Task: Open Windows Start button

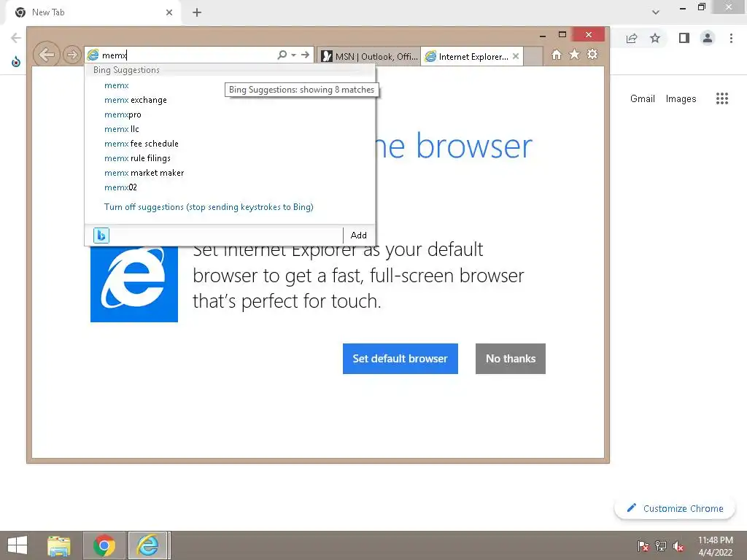Action: tap(18, 545)
